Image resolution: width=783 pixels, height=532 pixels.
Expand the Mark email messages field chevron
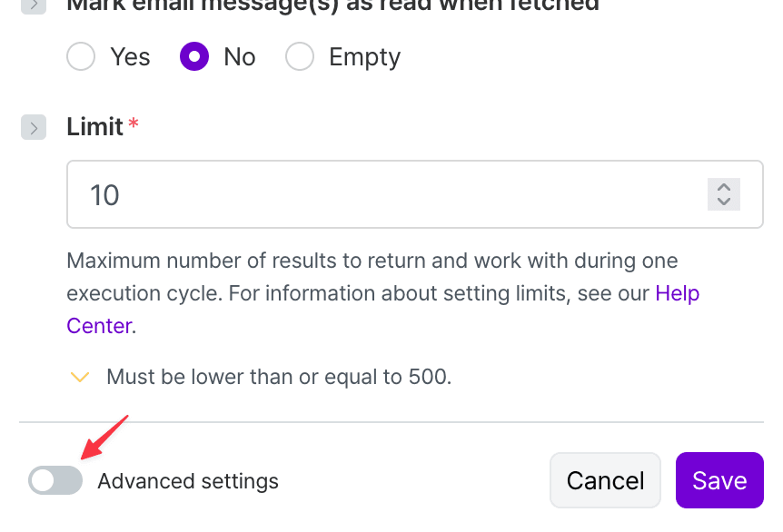pos(34,5)
